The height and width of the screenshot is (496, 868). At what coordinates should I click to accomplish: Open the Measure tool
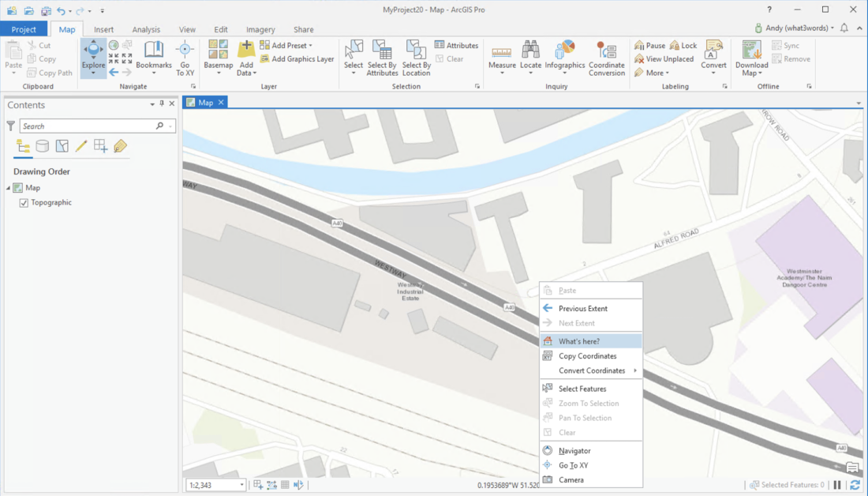coord(502,58)
